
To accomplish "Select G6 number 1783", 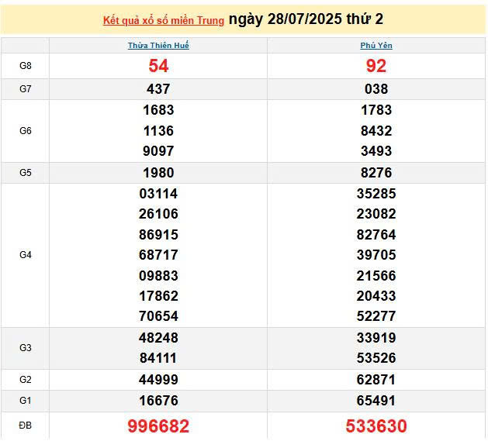I will pyautogui.click(x=376, y=110).
